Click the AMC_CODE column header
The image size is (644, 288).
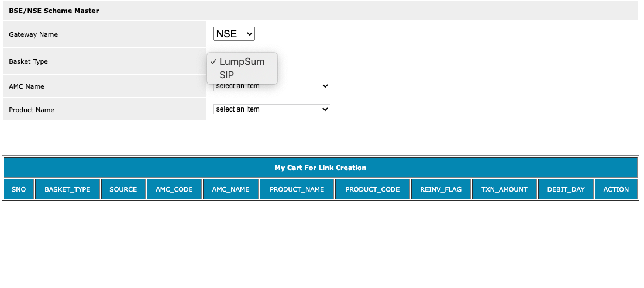point(174,189)
